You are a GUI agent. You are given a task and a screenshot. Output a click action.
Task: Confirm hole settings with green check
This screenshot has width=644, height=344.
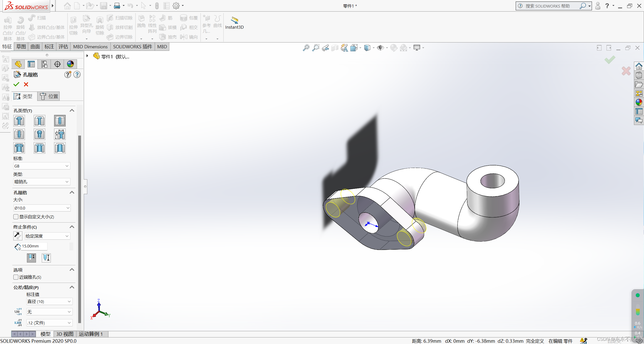point(16,84)
